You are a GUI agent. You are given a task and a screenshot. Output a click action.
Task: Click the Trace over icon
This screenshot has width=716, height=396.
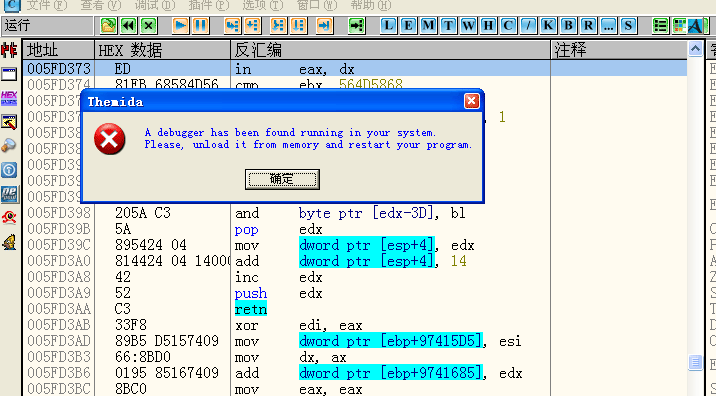pos(298,25)
